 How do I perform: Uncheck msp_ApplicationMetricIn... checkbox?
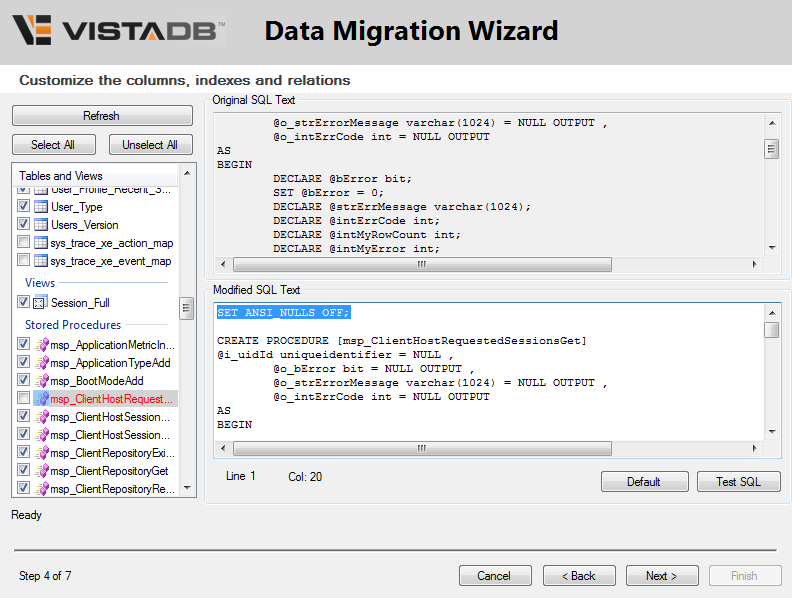pyautogui.click(x=23, y=343)
